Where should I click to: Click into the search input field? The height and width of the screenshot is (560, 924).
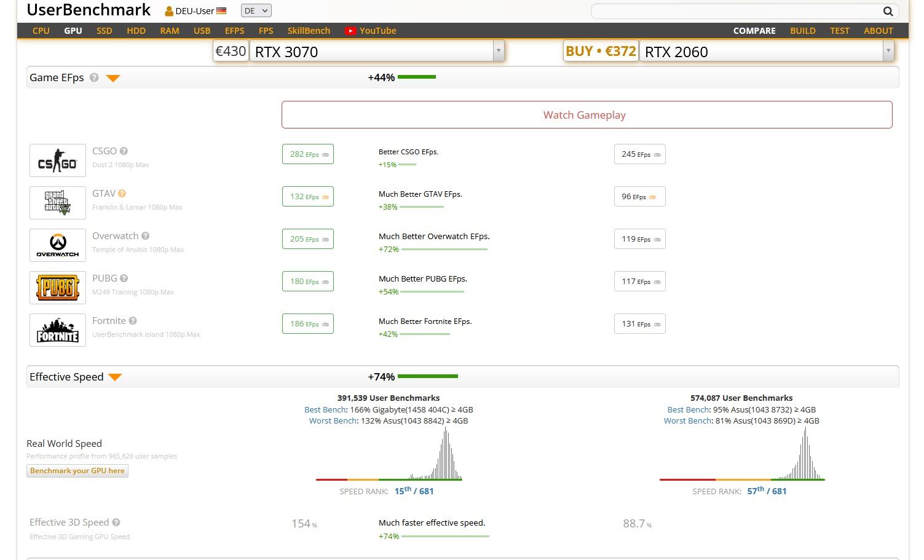736,11
